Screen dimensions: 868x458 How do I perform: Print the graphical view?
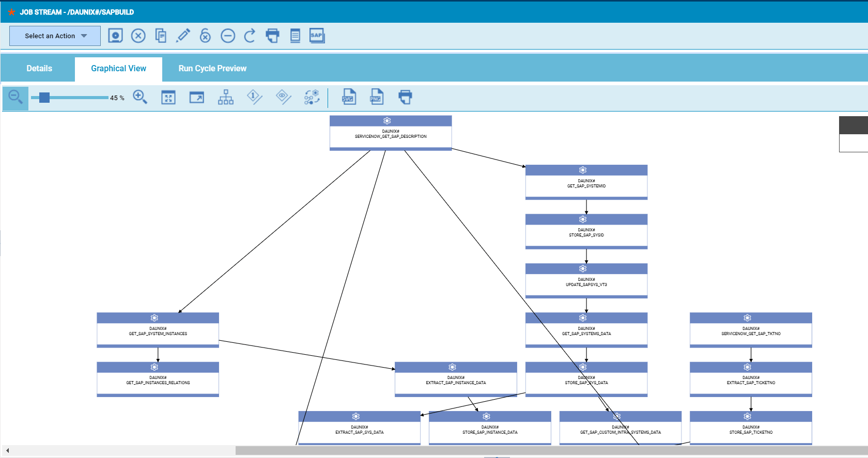pos(405,97)
